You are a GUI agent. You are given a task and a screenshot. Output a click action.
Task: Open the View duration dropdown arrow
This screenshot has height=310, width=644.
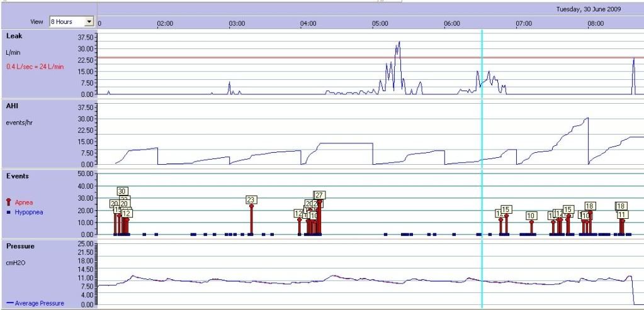(x=89, y=21)
